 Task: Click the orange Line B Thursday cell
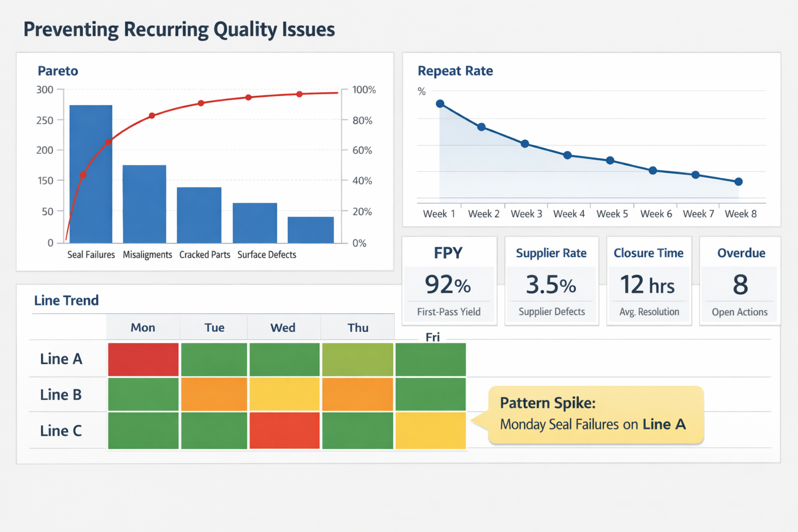[357, 394]
